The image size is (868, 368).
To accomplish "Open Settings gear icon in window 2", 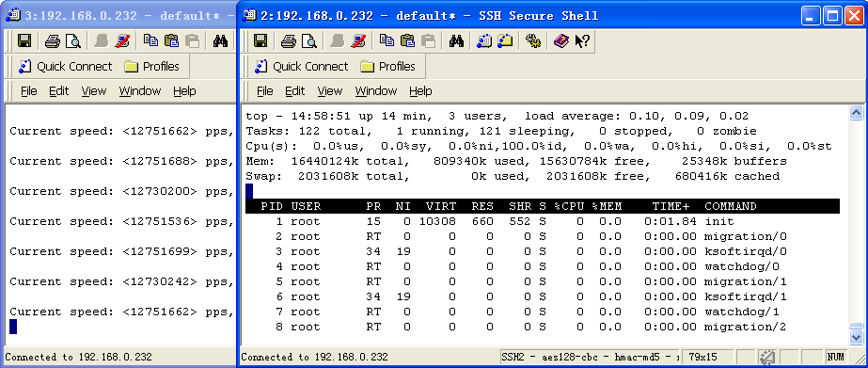I will click(533, 40).
